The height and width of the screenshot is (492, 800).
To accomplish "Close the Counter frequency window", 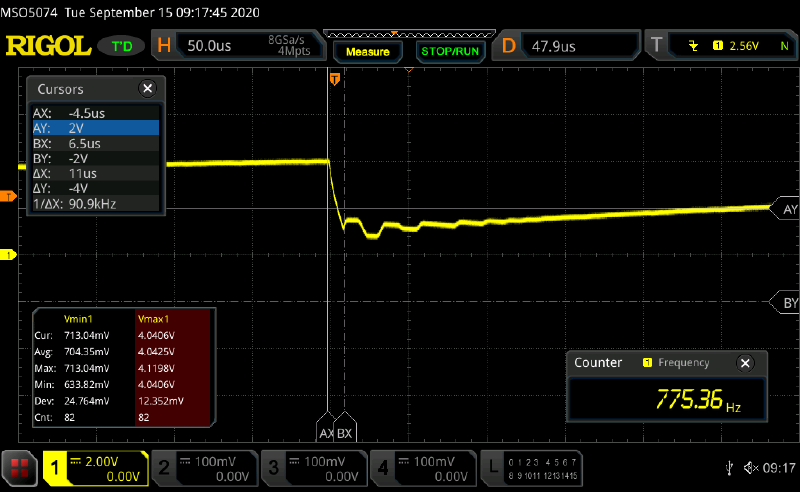I will point(744,363).
